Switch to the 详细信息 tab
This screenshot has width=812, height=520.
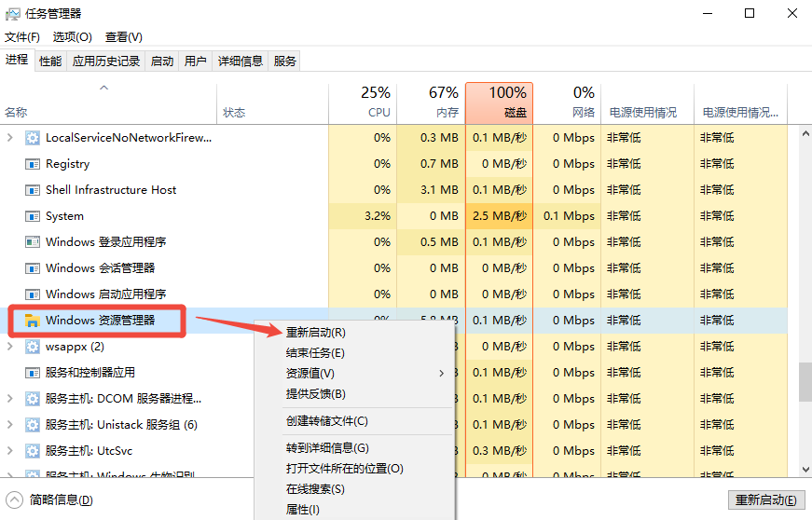point(241,62)
